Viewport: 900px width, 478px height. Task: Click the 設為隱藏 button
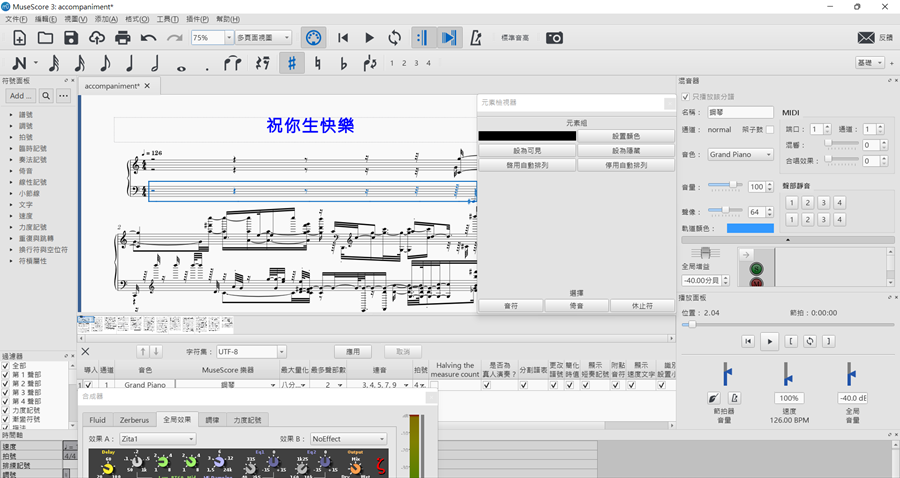click(x=626, y=151)
